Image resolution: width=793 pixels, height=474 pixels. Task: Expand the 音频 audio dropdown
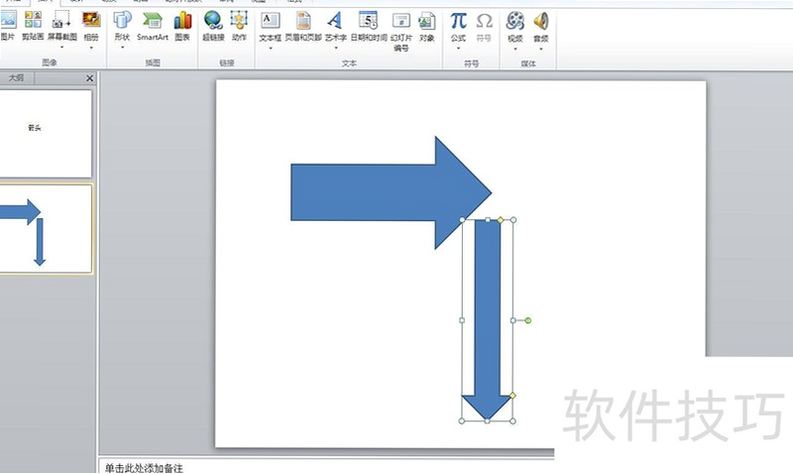[x=541, y=49]
